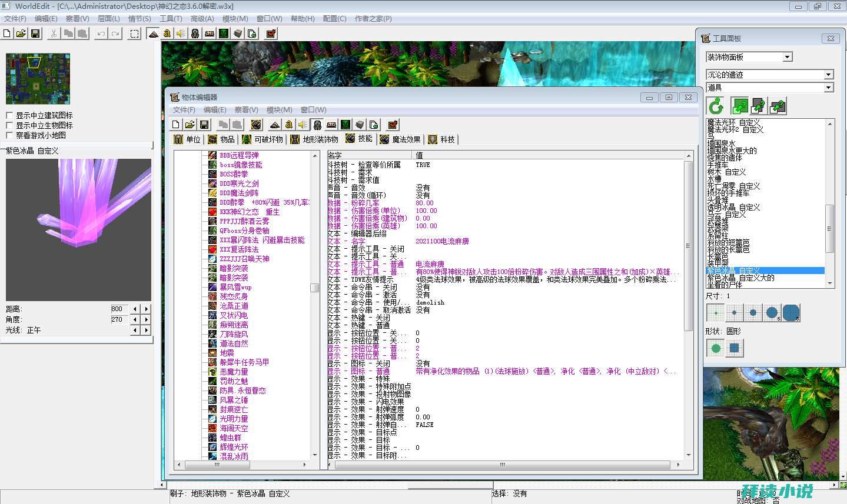Click the open folder icon in Object Editor toolbar

(190, 124)
